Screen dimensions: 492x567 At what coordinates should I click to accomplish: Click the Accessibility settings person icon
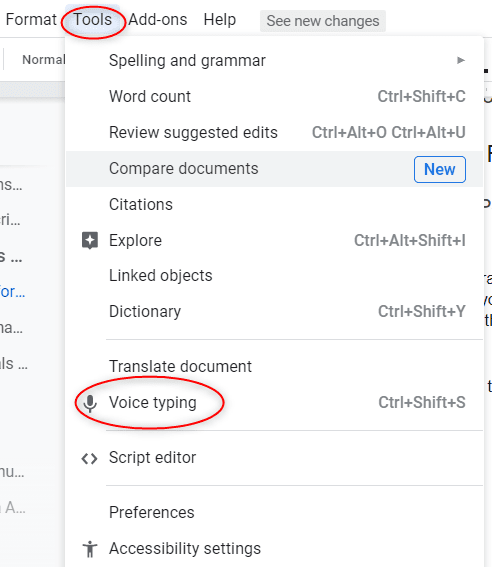90,549
